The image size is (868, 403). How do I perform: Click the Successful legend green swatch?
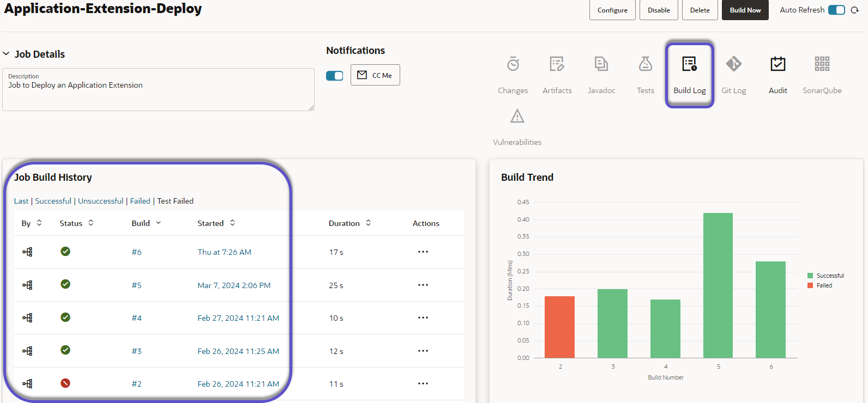[810, 276]
